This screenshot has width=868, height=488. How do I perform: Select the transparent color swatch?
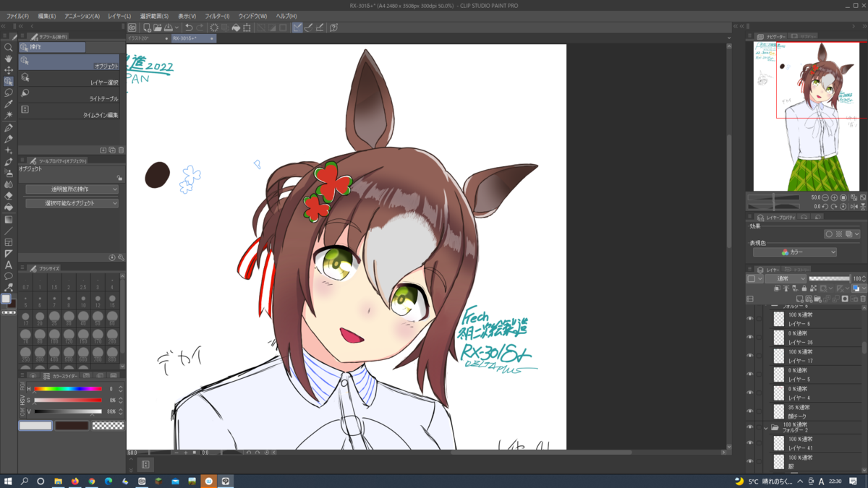tap(108, 426)
